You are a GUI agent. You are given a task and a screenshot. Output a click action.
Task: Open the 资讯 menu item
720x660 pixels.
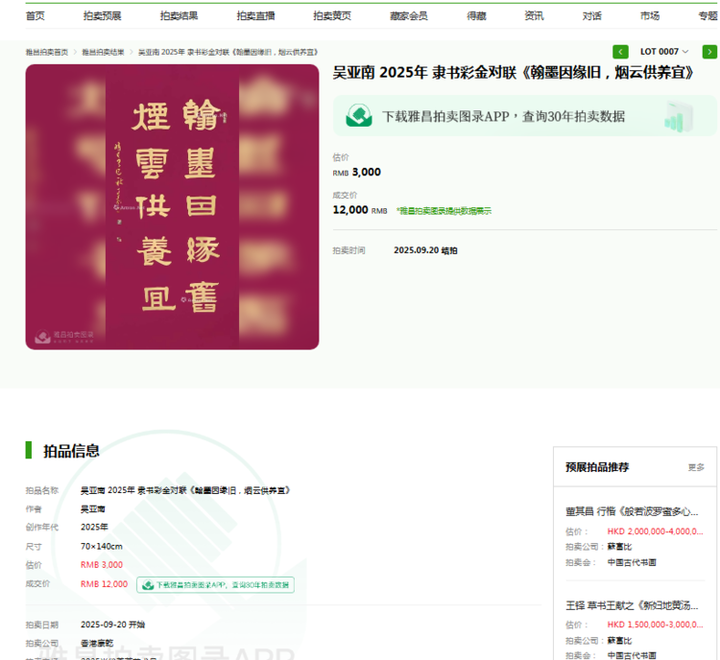coord(534,16)
